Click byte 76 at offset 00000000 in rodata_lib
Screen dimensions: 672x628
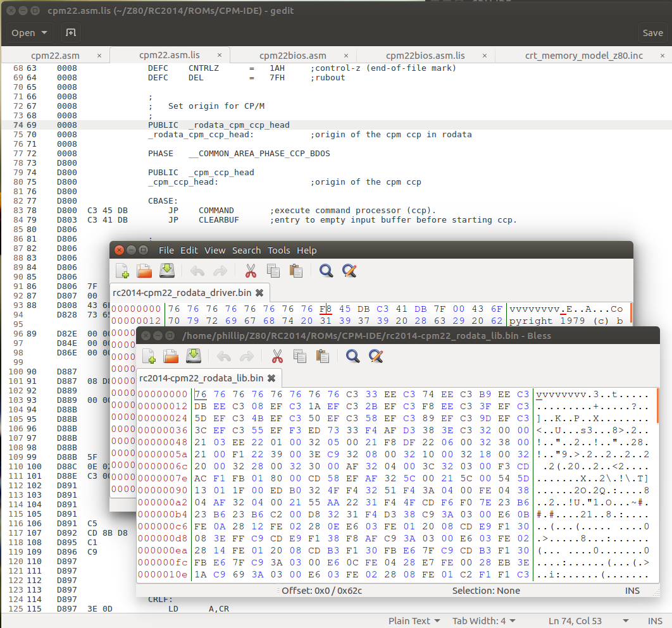tap(201, 394)
